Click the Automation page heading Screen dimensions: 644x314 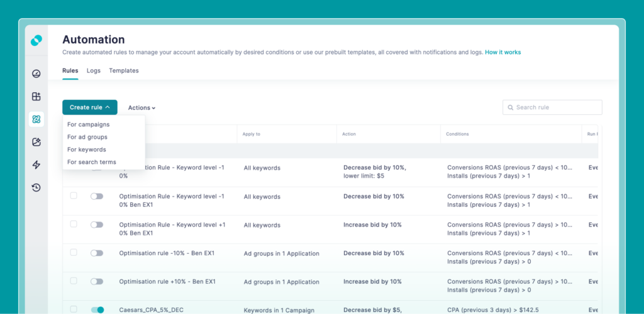pyautogui.click(x=94, y=40)
